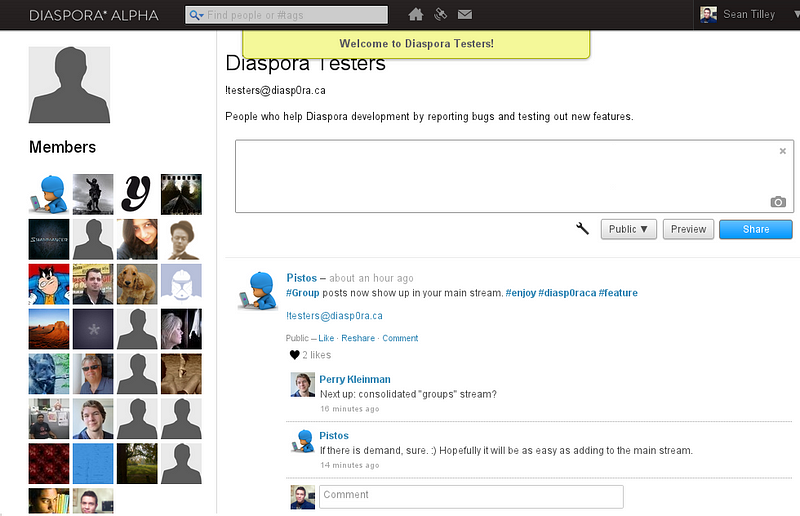The height and width of the screenshot is (516, 800).
Task: Open member with sunglasses man avatar
Action: click(93, 374)
